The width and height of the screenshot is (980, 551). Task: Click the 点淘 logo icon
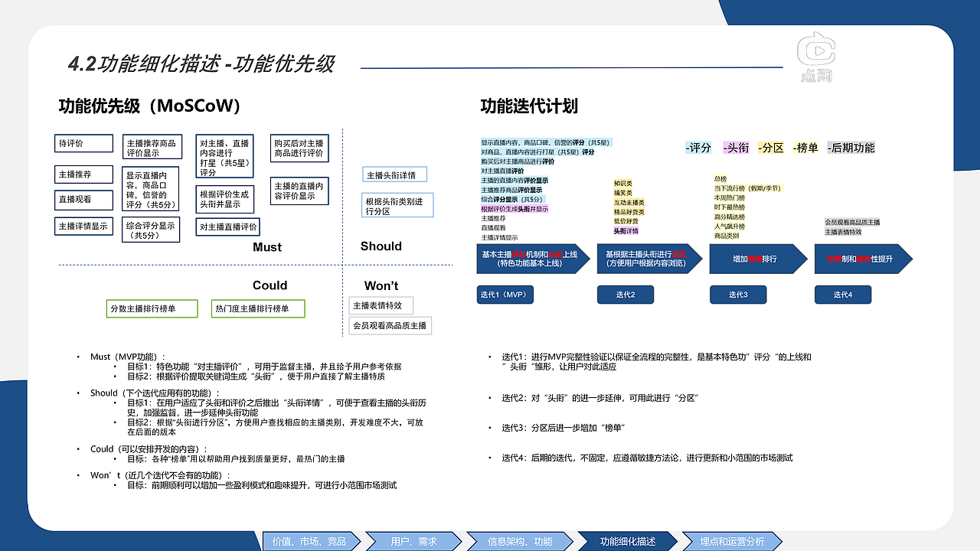(815, 57)
